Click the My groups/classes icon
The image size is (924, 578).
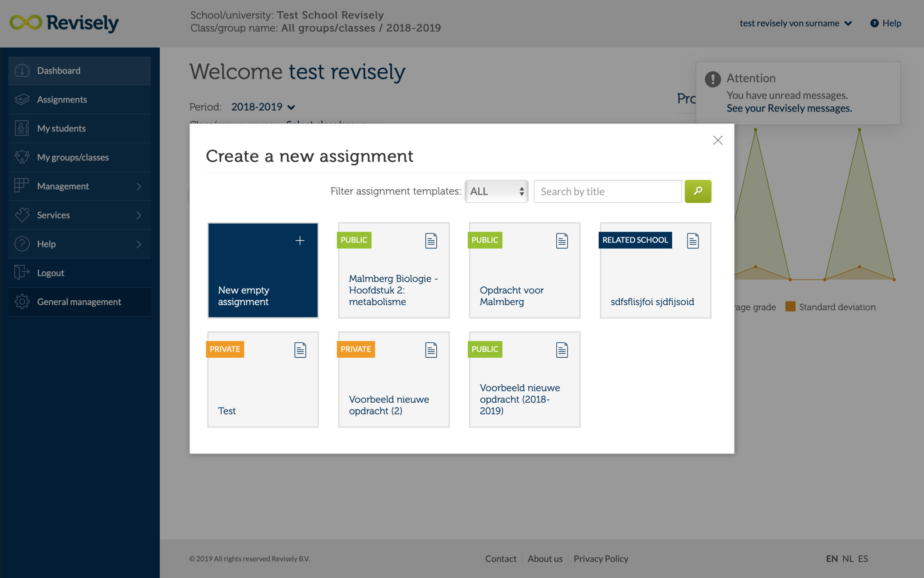point(21,157)
